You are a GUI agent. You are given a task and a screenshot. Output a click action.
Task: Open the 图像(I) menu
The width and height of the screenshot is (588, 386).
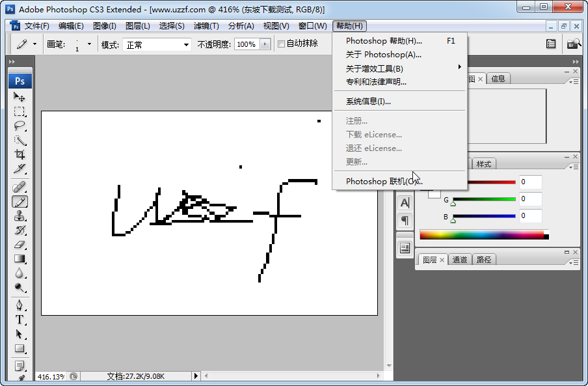pos(104,26)
